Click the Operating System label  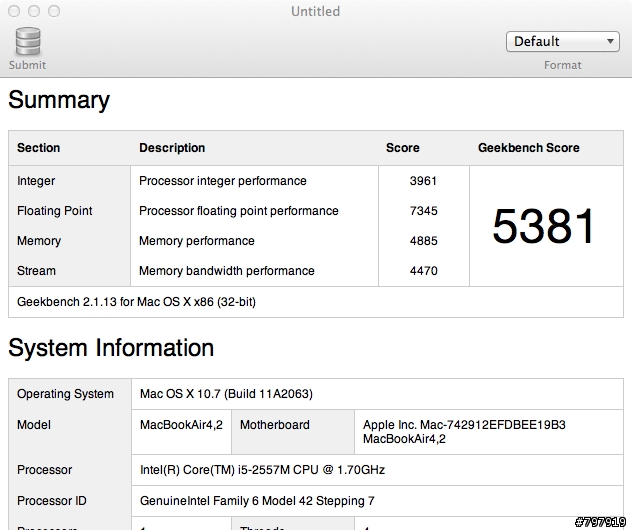65,394
